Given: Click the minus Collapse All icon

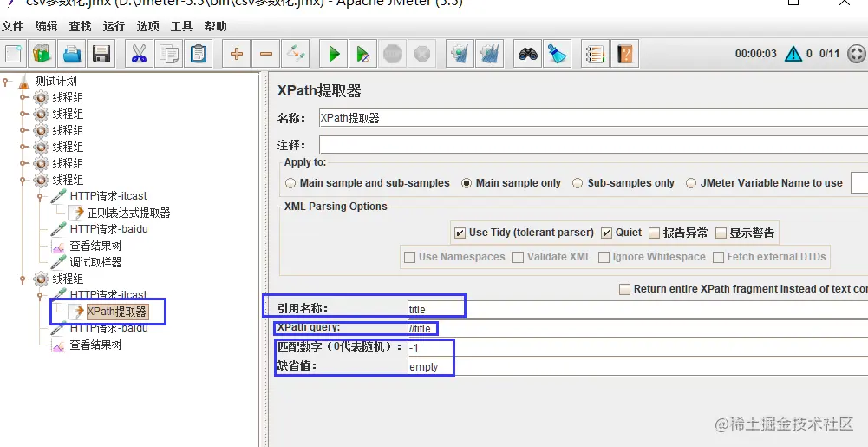Looking at the screenshot, I should 265,54.
